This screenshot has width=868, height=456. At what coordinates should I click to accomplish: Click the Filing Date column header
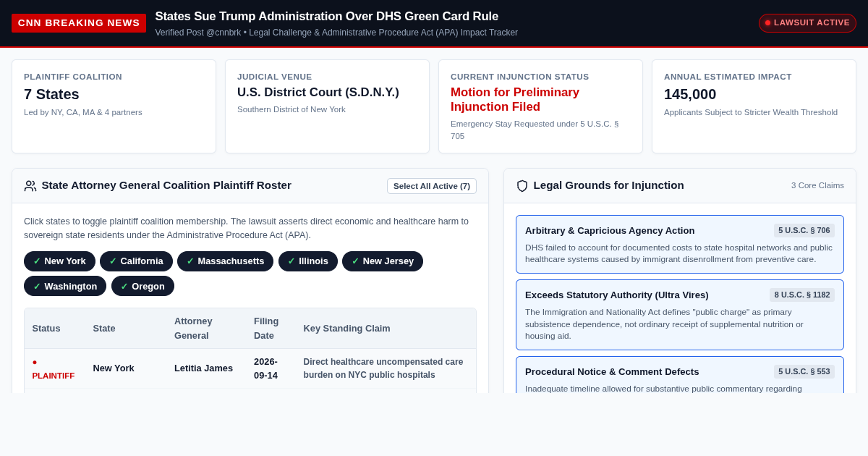pyautogui.click(x=266, y=329)
